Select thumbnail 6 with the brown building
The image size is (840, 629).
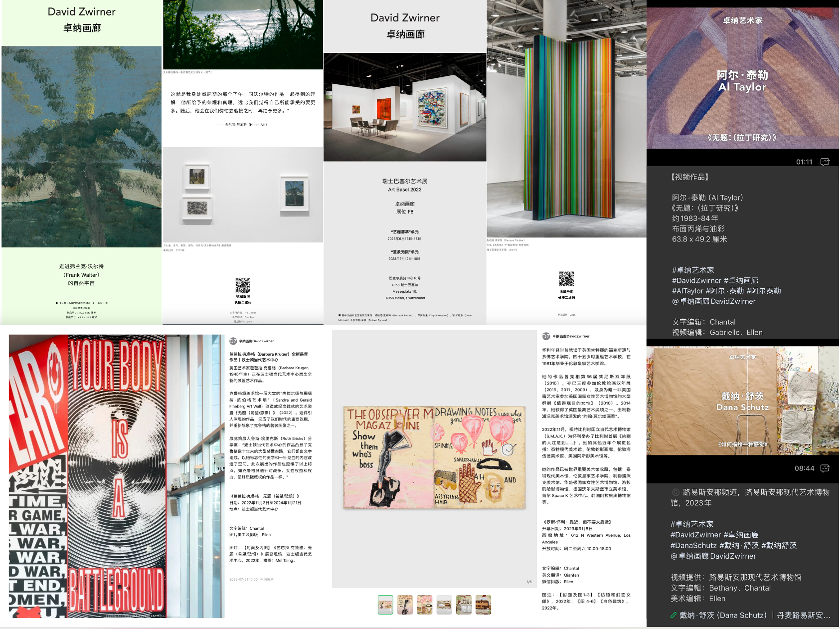point(483,605)
